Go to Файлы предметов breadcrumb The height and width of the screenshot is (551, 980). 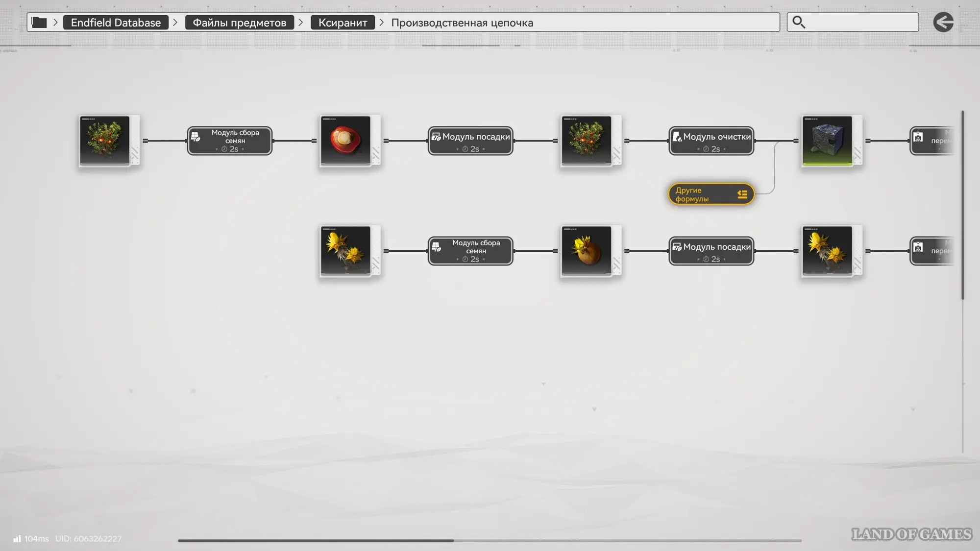point(239,23)
